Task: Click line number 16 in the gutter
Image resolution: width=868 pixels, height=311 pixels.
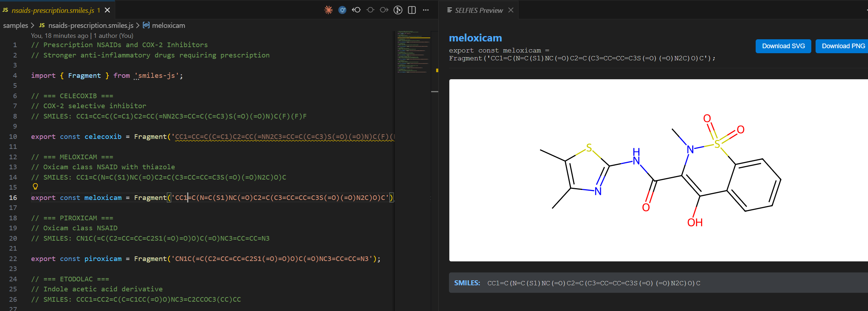Action: (x=13, y=197)
